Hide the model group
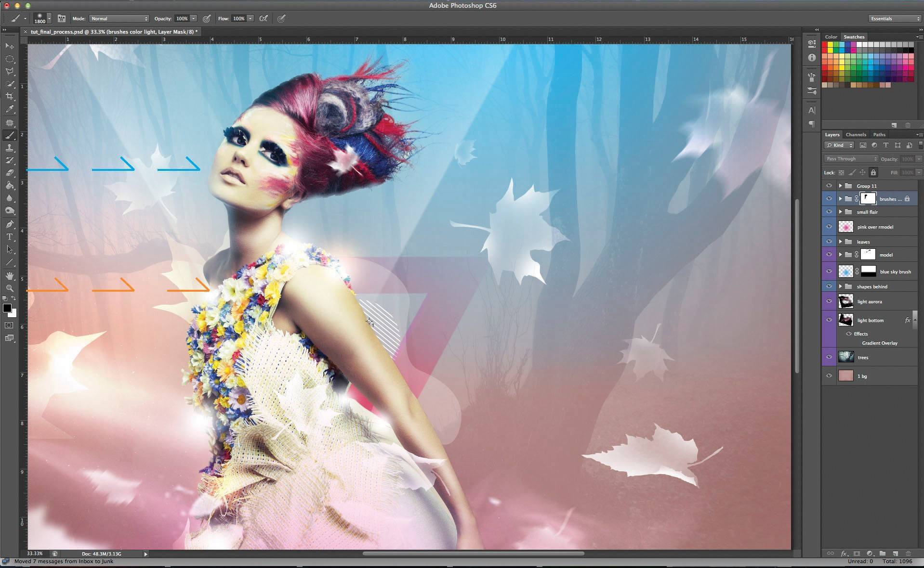 point(829,255)
